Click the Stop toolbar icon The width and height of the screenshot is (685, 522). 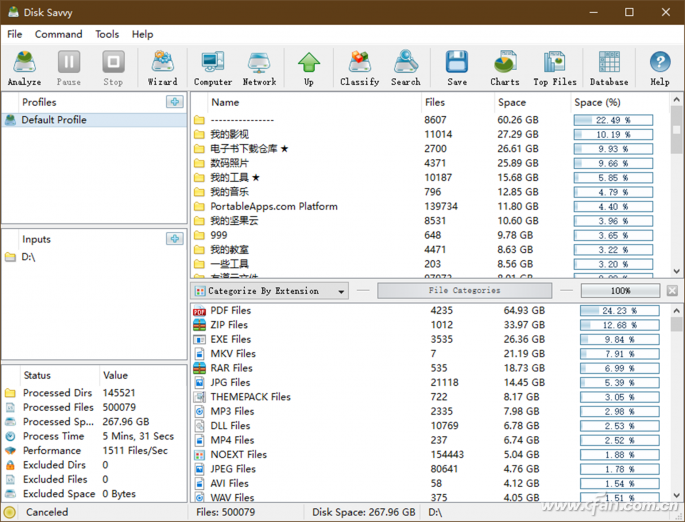click(x=113, y=68)
